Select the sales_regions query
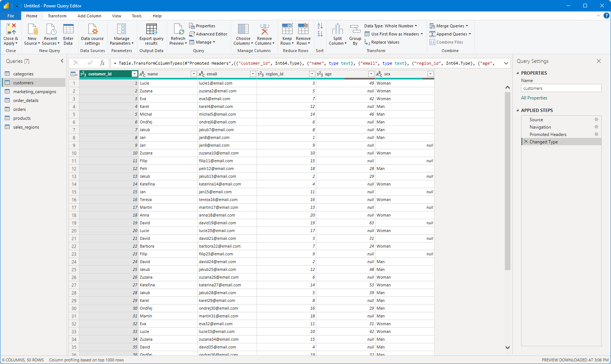Image resolution: width=611 pixels, height=364 pixels. [x=33, y=127]
